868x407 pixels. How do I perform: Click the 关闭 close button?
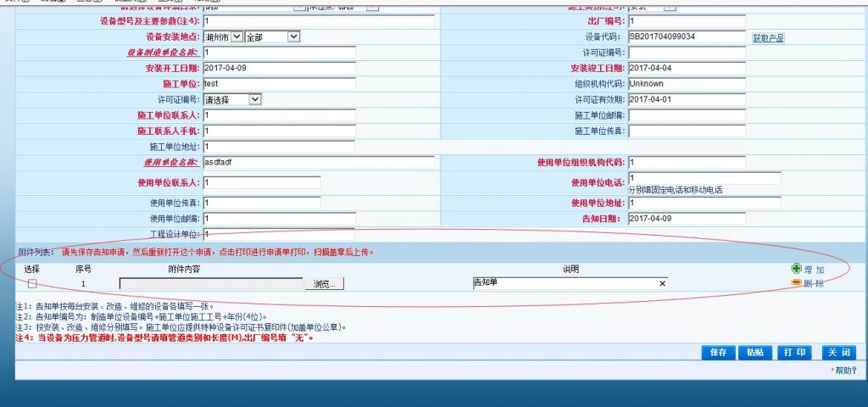point(837,353)
